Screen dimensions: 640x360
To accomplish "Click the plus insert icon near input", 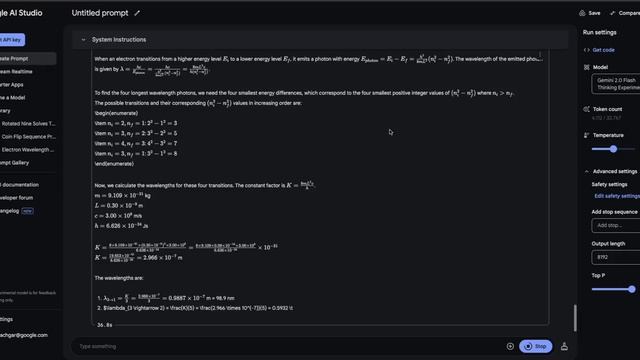I will (510, 346).
